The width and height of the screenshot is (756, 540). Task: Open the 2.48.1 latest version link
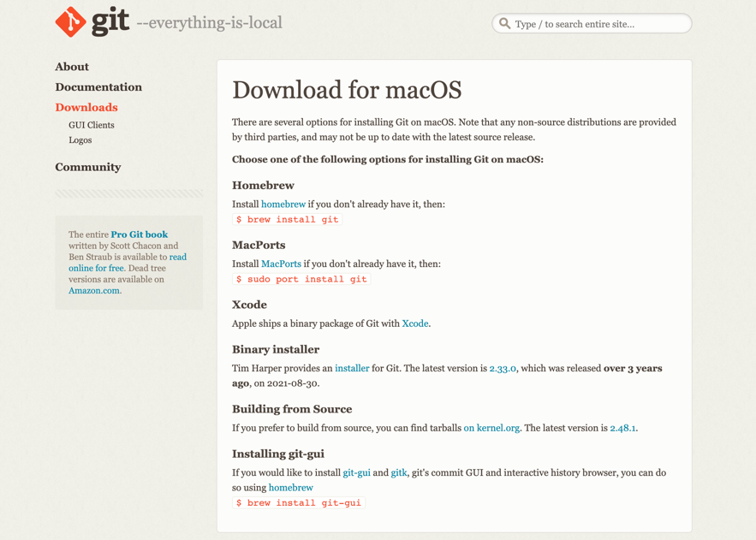(623, 428)
